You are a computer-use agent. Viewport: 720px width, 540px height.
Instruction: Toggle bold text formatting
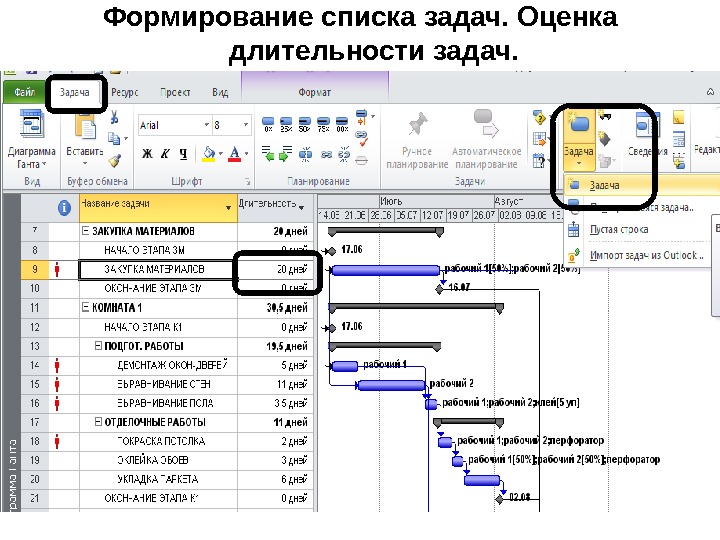click(x=147, y=154)
